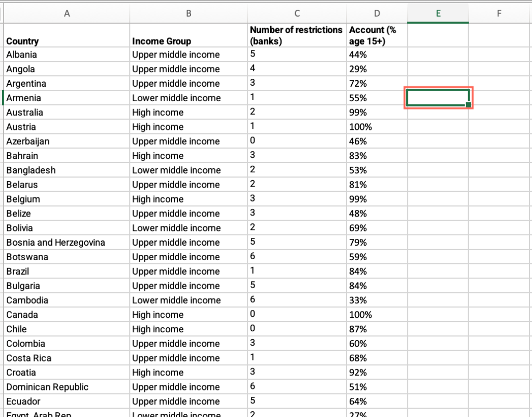This screenshot has height=417, width=532.
Task: Select the 'Ecuador' cell
Action: [x=66, y=401]
